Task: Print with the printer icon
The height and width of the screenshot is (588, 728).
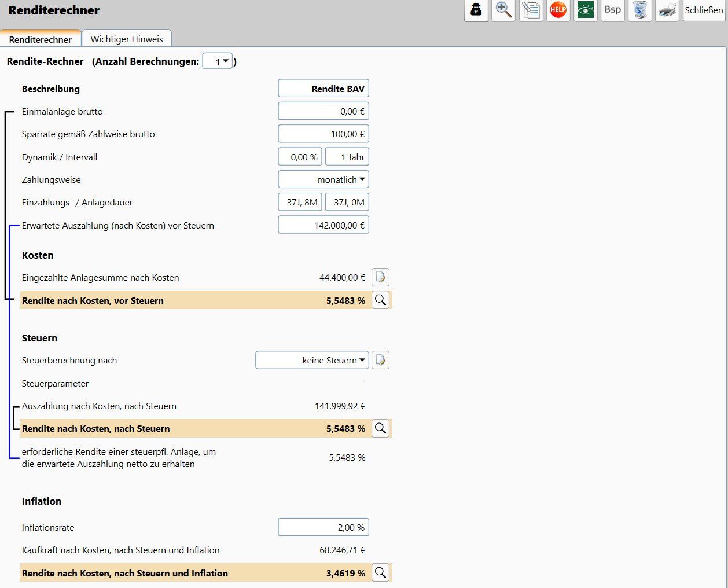Action: coord(667,10)
